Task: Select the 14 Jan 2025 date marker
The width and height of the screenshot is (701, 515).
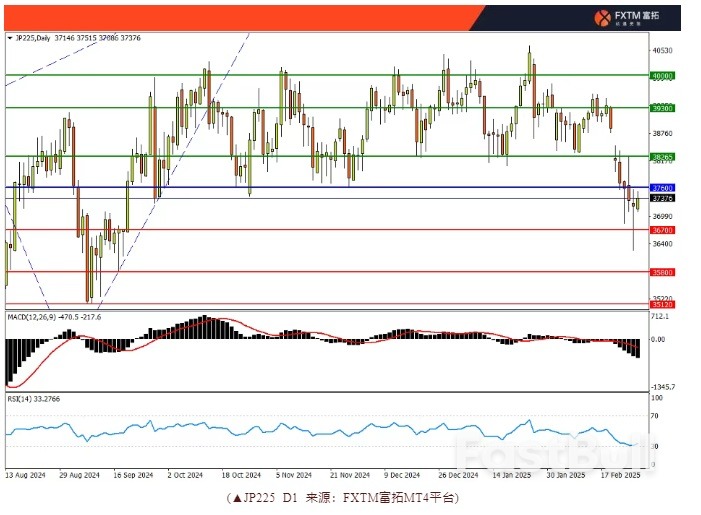Action: tap(511, 477)
